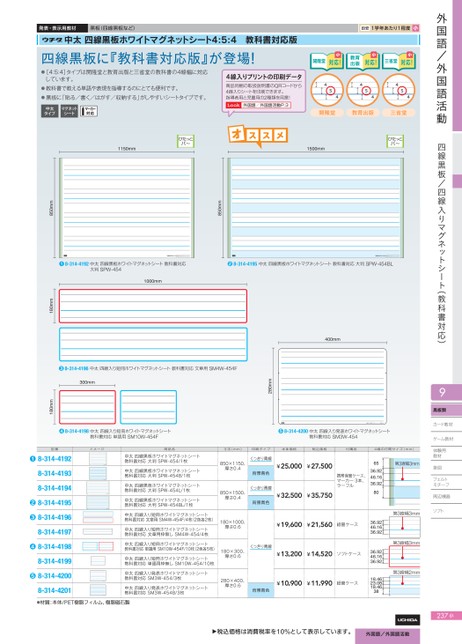Click the Look reference label in pink box

pyautogui.click(x=233, y=105)
